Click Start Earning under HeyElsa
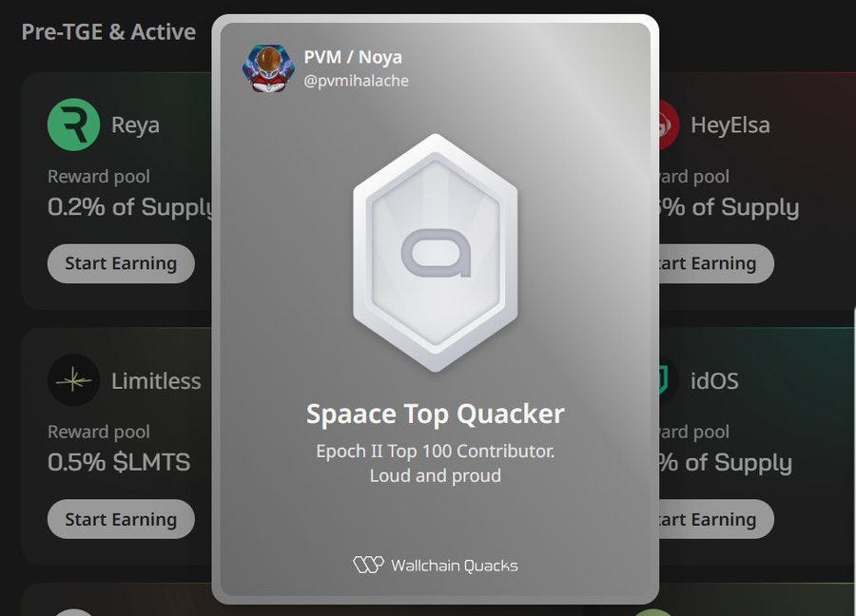856x616 pixels. pos(716,263)
